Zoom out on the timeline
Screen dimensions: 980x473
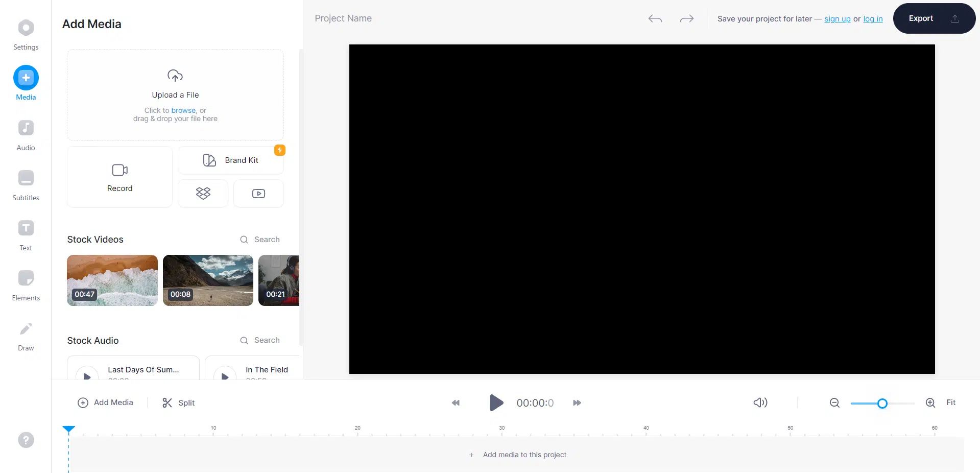pos(834,403)
